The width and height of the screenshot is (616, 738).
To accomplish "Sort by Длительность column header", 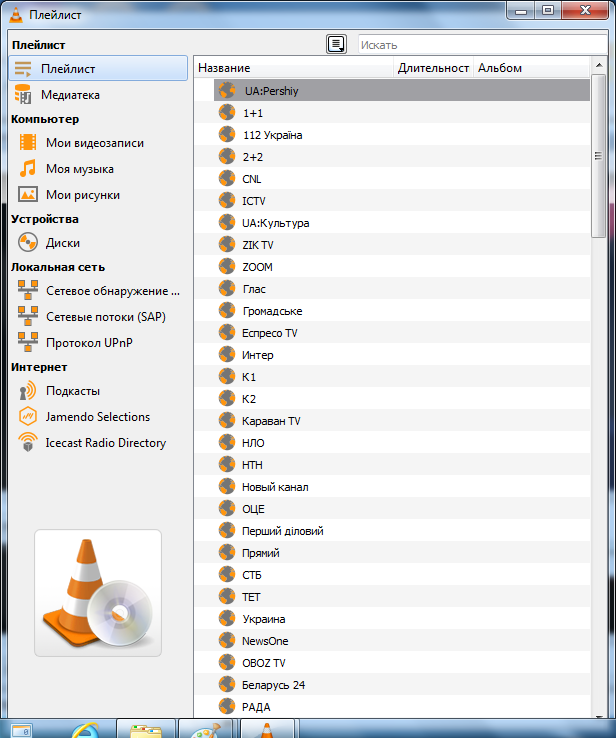I will pyautogui.click(x=433, y=68).
